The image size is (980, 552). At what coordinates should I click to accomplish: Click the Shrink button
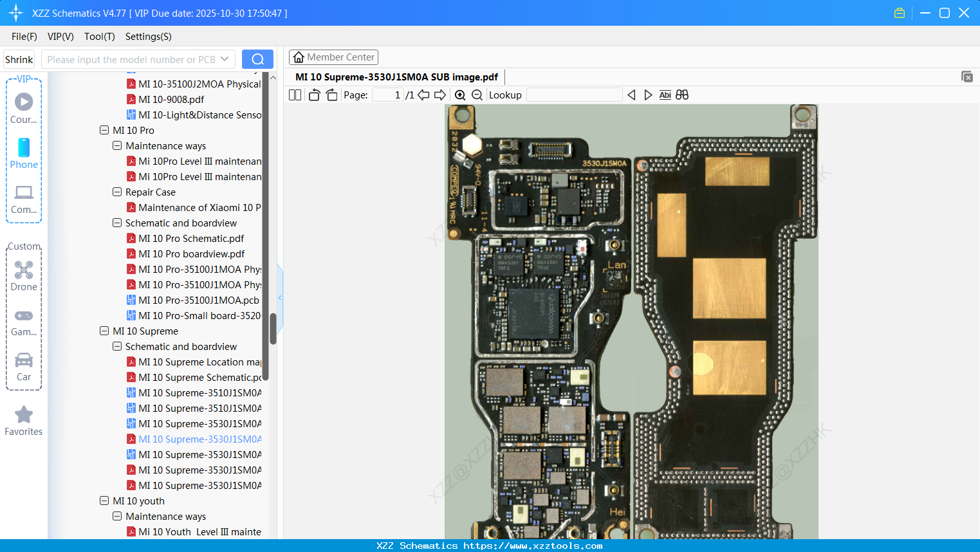coord(19,59)
